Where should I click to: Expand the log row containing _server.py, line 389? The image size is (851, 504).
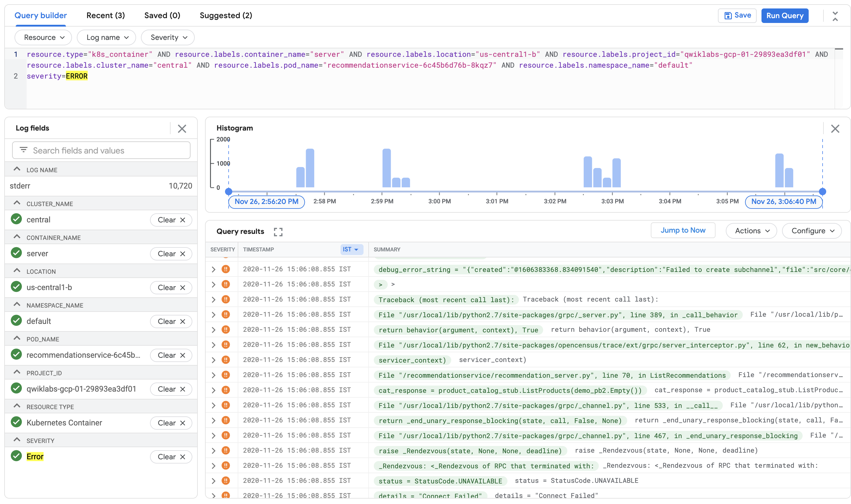coord(214,315)
